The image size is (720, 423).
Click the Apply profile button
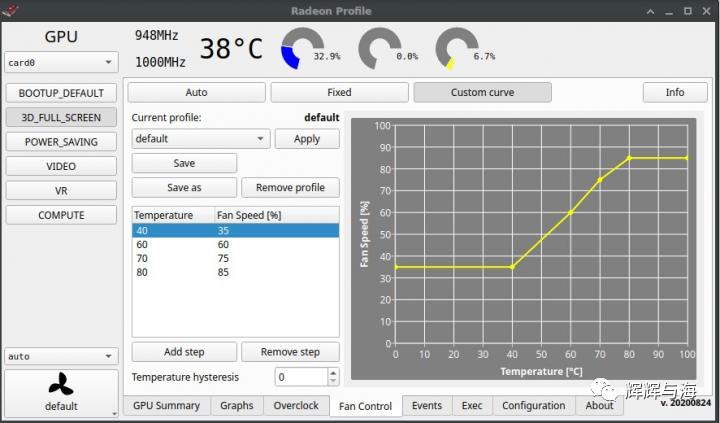pyautogui.click(x=307, y=139)
